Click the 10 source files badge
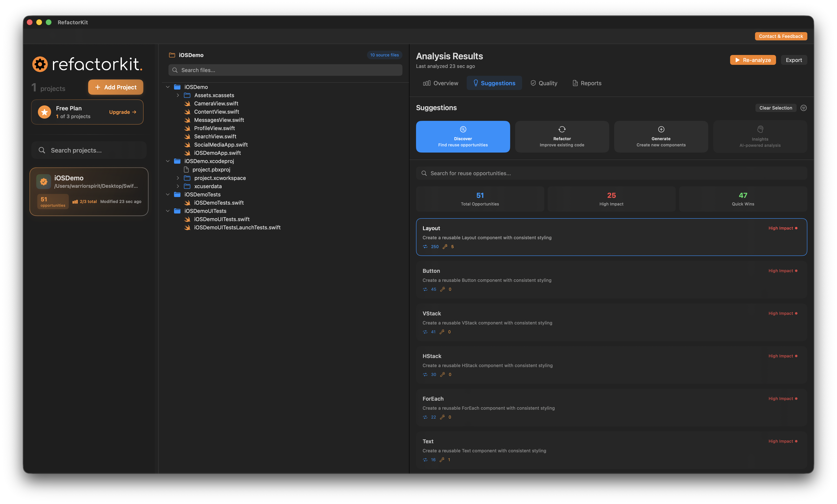The width and height of the screenshot is (837, 504). [384, 55]
